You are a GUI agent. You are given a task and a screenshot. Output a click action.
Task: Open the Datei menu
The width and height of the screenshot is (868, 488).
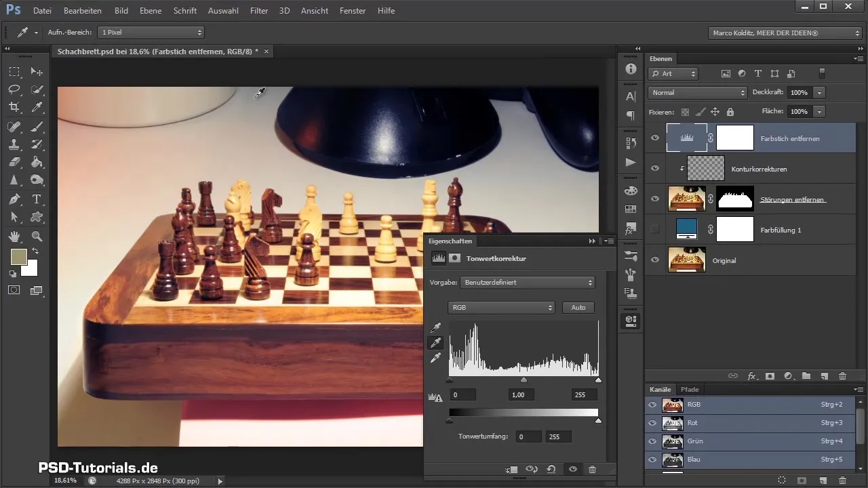pyautogui.click(x=42, y=11)
